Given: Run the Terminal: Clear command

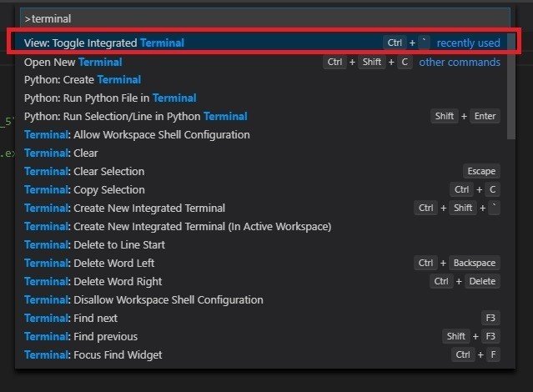Looking at the screenshot, I should pyautogui.click(x=61, y=153).
